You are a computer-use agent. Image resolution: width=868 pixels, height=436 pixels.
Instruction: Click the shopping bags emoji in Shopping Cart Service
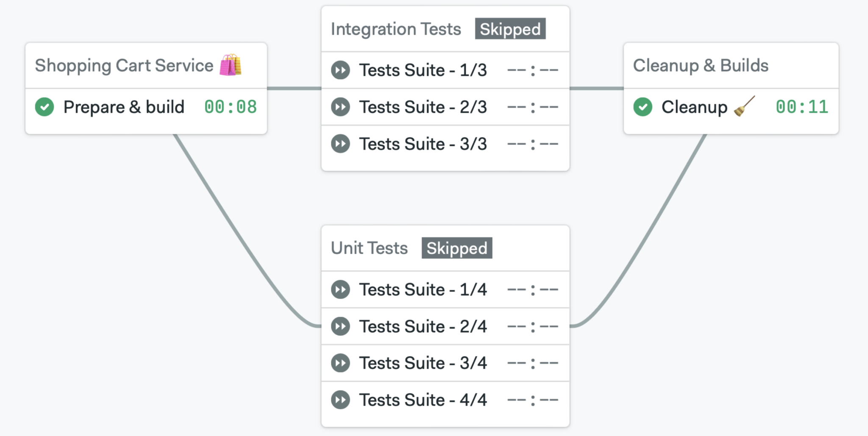232,64
